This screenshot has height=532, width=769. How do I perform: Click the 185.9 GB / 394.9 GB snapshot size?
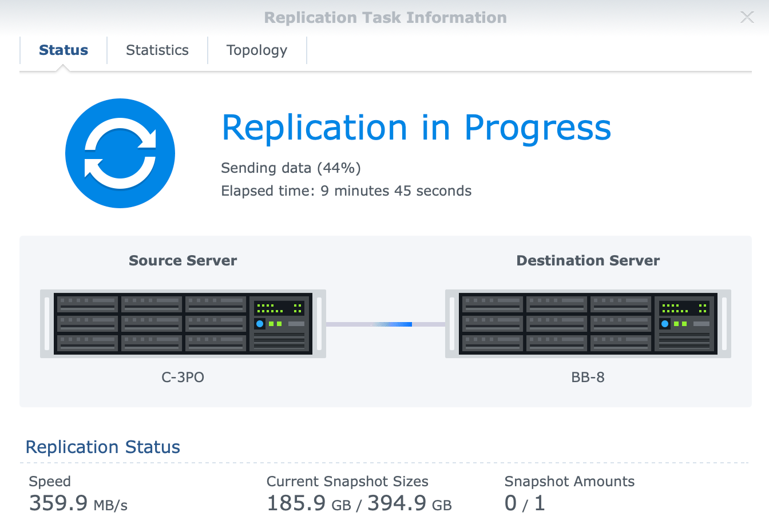(x=359, y=503)
